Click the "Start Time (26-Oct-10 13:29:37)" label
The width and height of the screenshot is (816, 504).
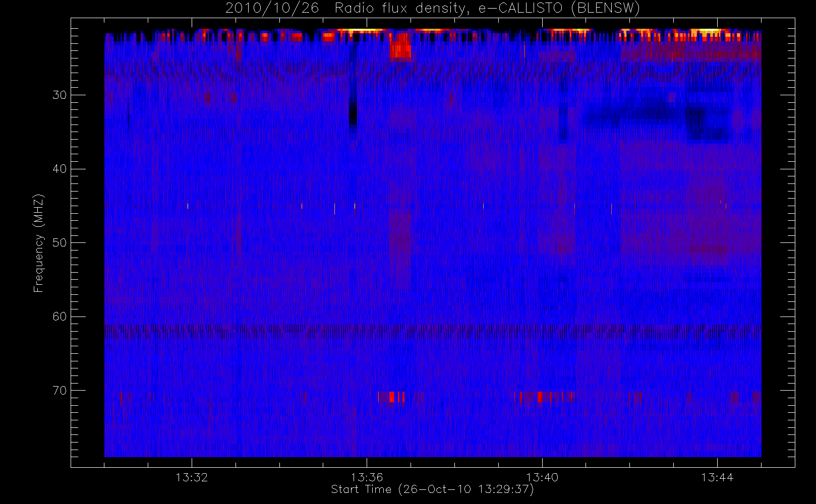tap(432, 489)
